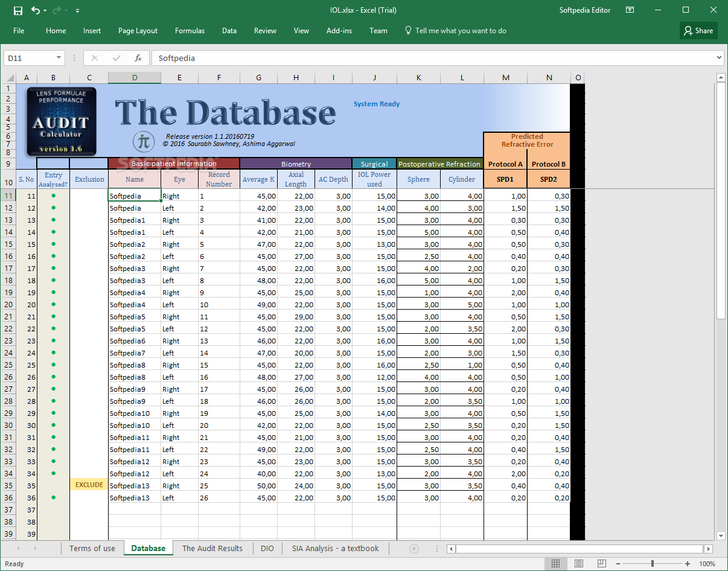
Task: Click the 100% zoom level
Action: coord(707,564)
